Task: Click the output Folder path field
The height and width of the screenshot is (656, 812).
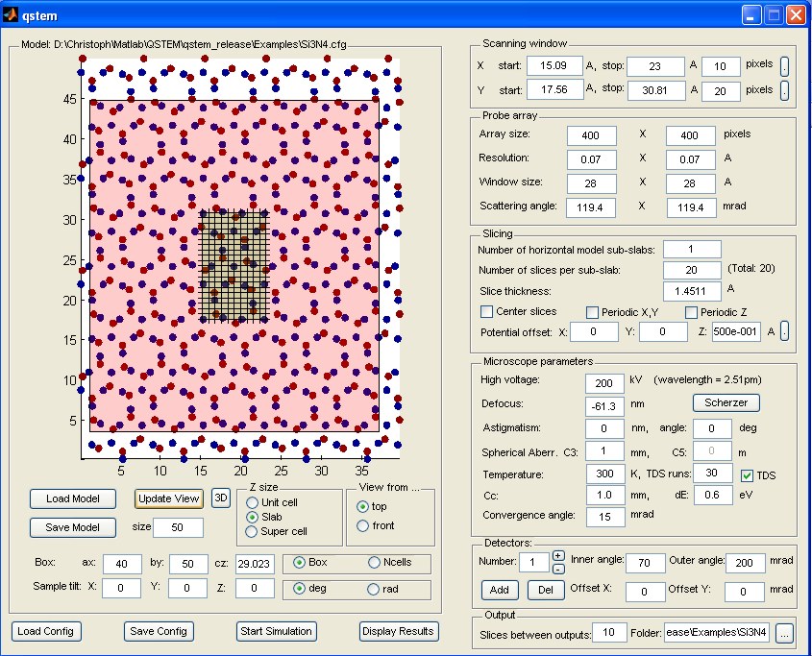Action: [717, 632]
